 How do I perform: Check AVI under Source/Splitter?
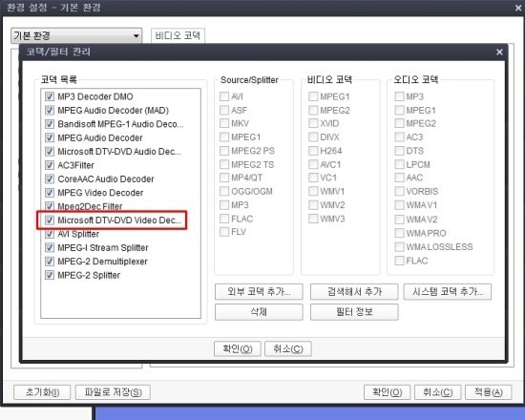(224, 96)
